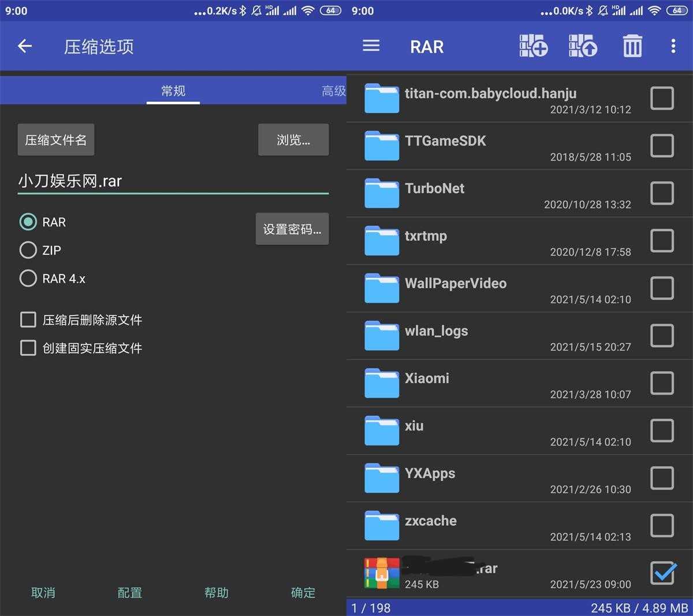
Task: Tap the titan-com.babycloud.hanju folder icon
Action: click(382, 98)
